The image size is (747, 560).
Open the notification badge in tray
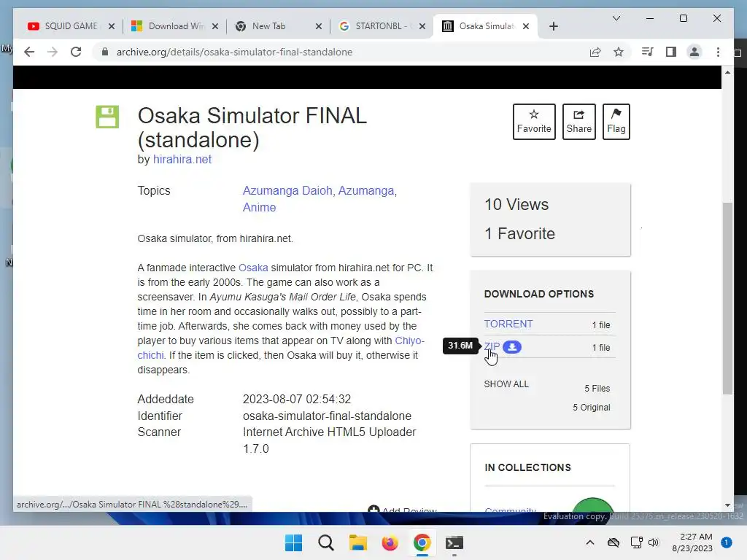tap(726, 542)
